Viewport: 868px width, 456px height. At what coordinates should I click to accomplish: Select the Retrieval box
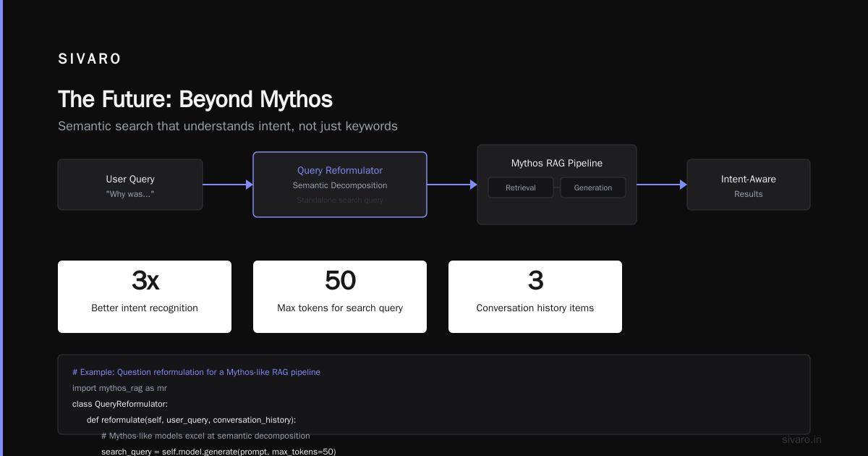[x=521, y=187]
